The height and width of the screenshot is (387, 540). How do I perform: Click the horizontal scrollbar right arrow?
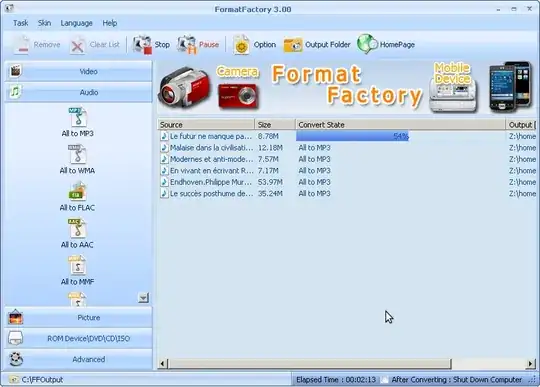[x=531, y=364]
